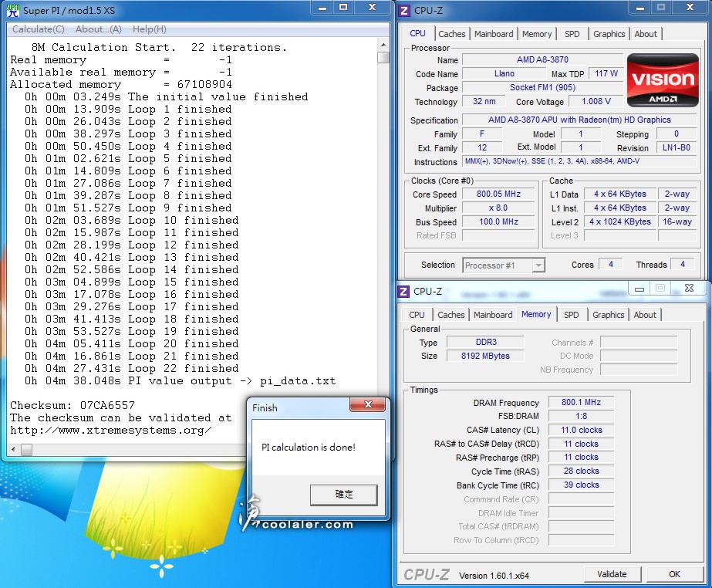Viewport: 712px width, 588px height.
Task: Minimize the lower CPU-Z window
Action: [x=639, y=289]
